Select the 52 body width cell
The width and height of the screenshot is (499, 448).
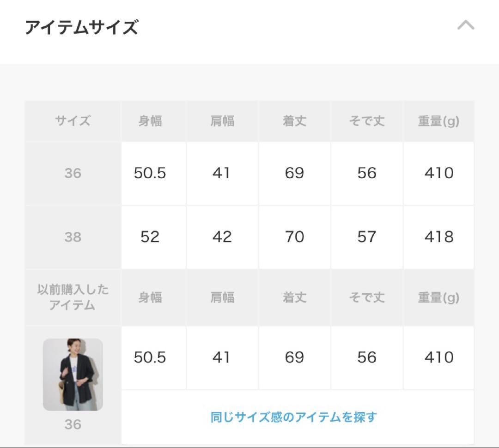[154, 237]
